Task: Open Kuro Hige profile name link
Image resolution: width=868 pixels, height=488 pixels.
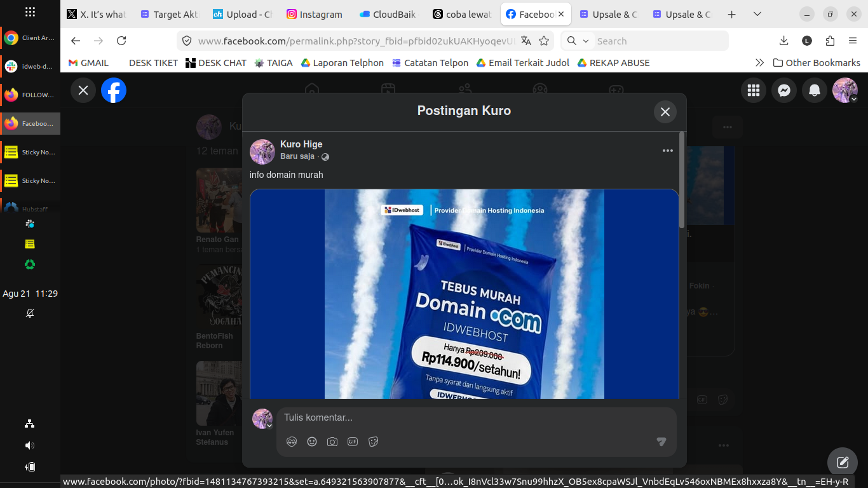Action: tap(301, 144)
